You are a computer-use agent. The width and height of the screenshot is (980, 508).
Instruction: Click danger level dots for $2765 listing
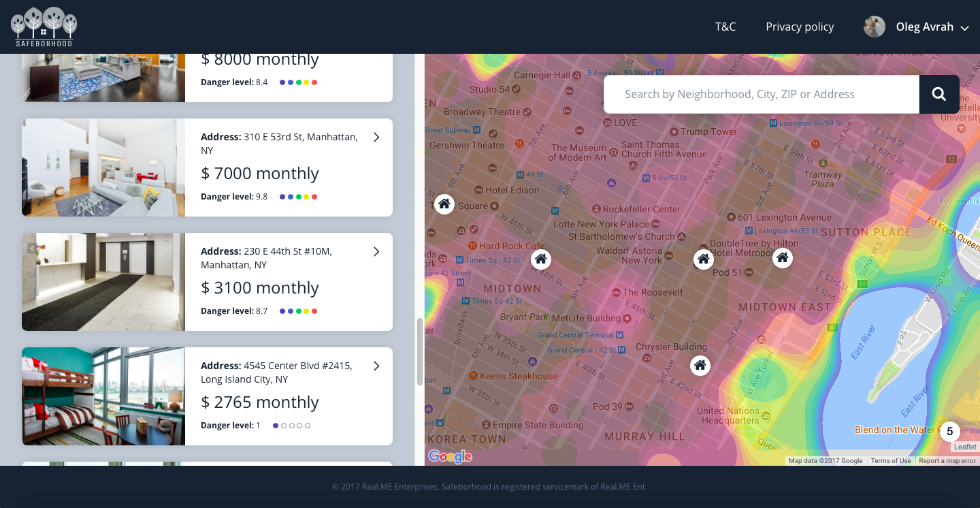291,426
